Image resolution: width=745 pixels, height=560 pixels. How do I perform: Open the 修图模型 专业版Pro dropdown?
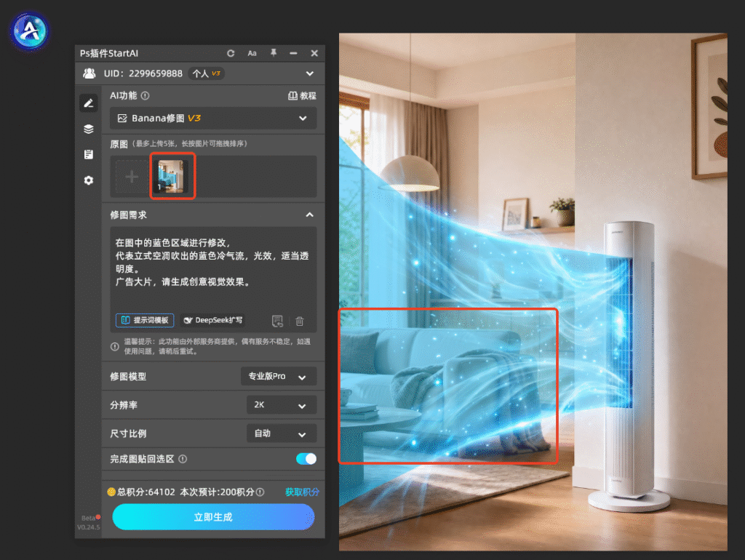point(279,376)
